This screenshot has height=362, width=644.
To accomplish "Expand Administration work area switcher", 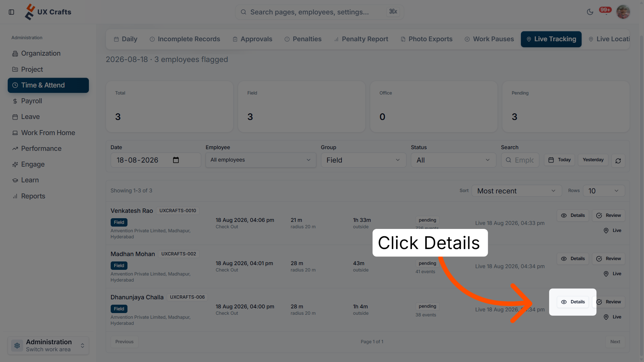I will [x=48, y=346].
